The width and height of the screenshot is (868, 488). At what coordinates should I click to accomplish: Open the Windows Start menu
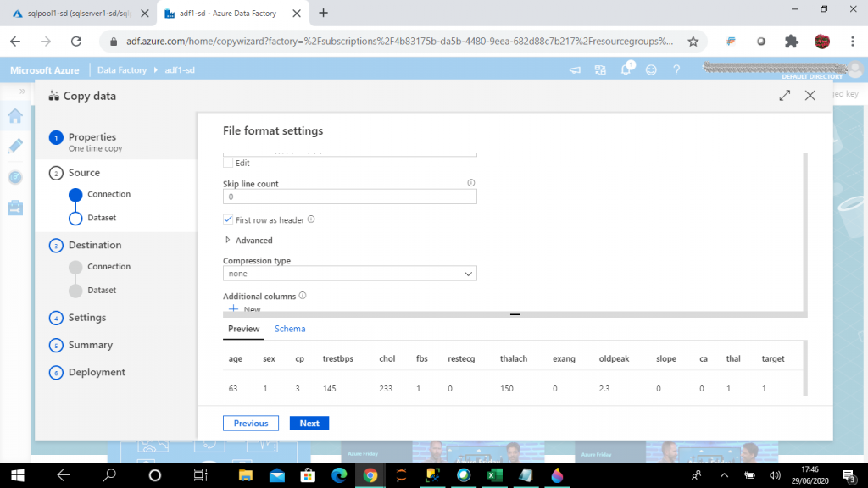18,475
